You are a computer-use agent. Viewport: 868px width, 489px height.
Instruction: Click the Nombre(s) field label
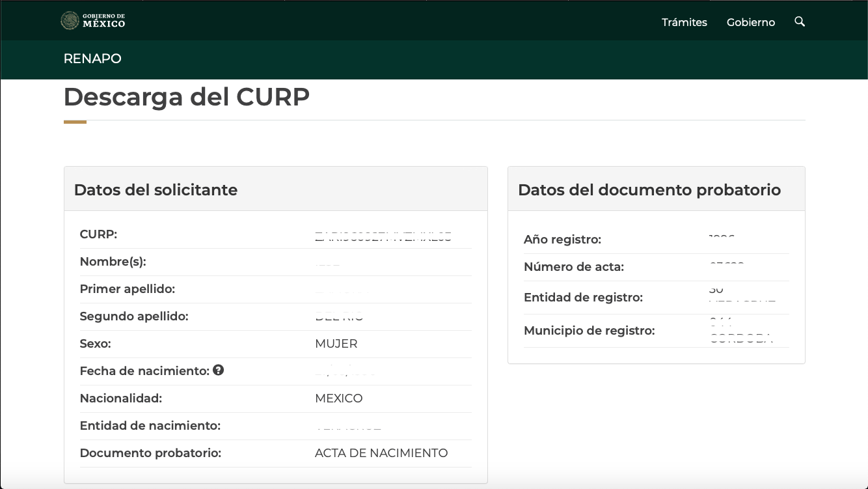click(113, 262)
